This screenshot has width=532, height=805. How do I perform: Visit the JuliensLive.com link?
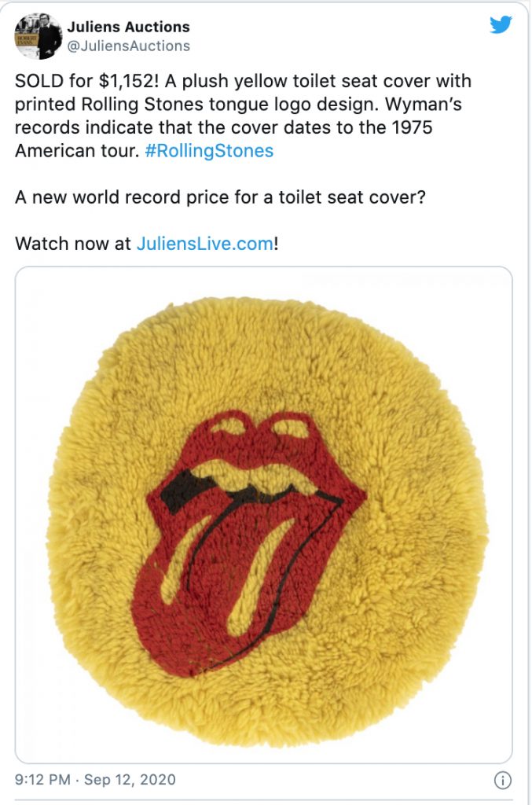point(206,243)
